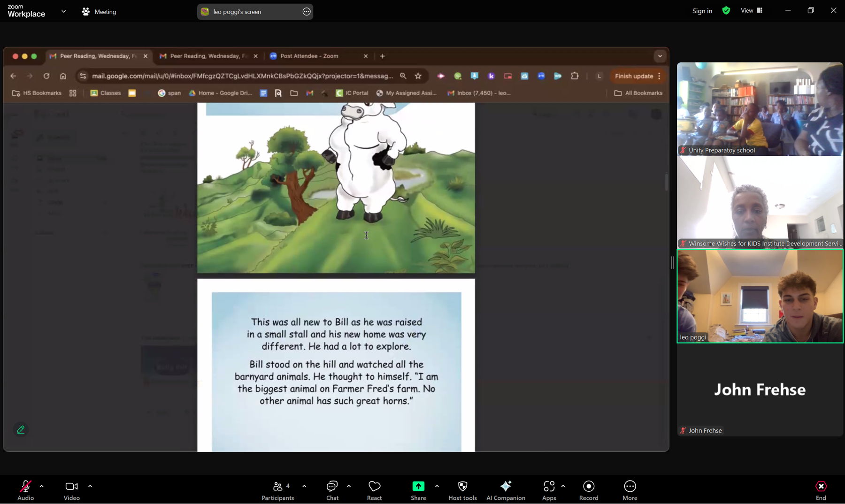Open the Participants list
Image resolution: width=845 pixels, height=504 pixels.
click(278, 490)
